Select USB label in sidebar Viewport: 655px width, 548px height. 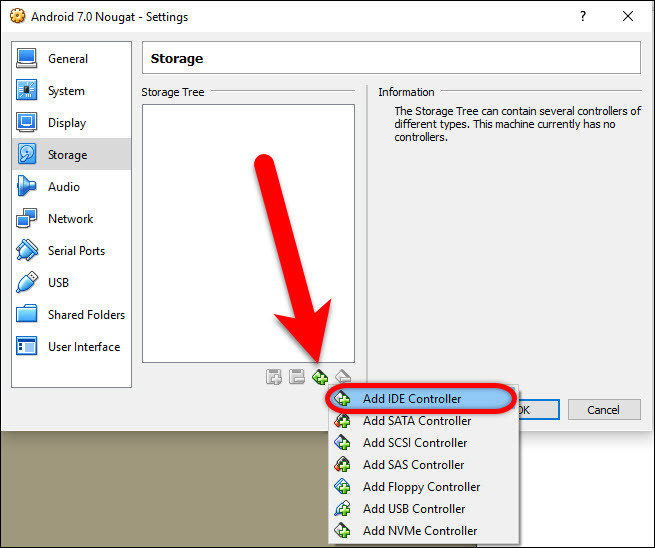[x=58, y=283]
